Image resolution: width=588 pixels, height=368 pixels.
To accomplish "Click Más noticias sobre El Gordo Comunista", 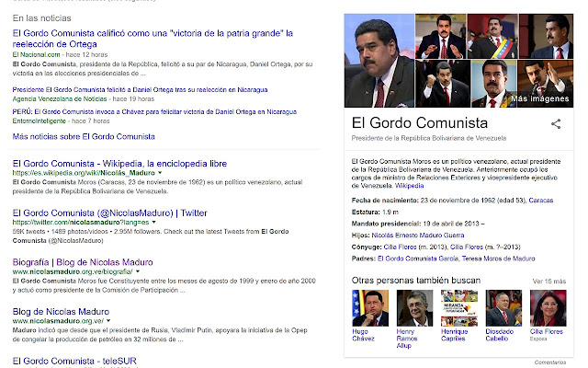I will 84,137.
